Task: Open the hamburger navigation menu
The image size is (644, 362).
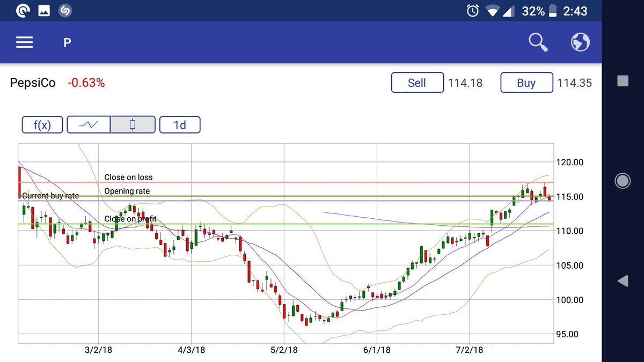Action: click(25, 42)
